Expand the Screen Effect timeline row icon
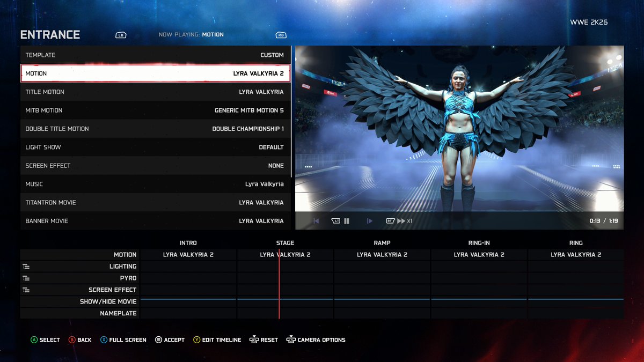 (x=26, y=290)
